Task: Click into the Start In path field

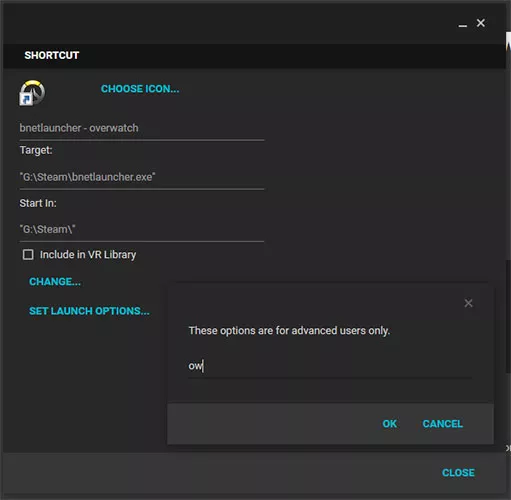Action: [x=142, y=230]
